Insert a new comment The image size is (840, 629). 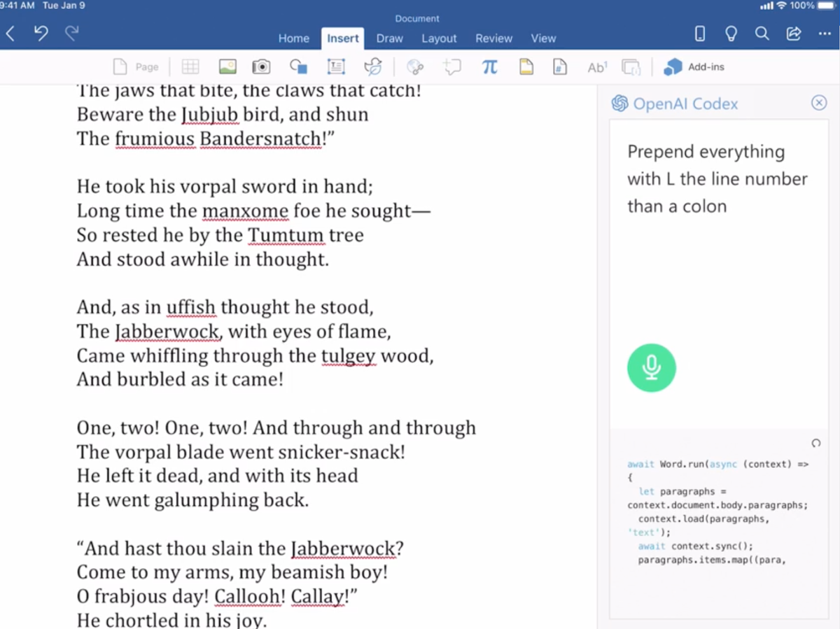tap(452, 67)
